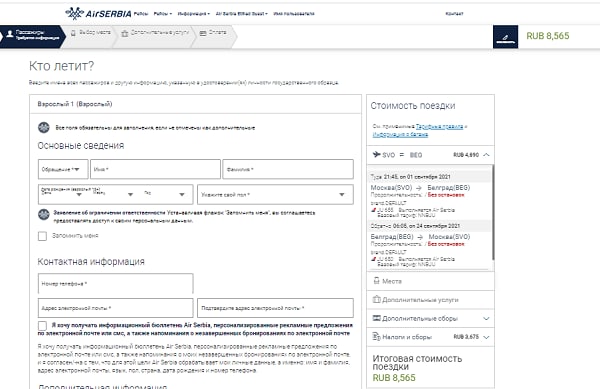The height and width of the screenshot is (389, 600).
Task: Click the airplane icon next to SVO
Action: 377,155
